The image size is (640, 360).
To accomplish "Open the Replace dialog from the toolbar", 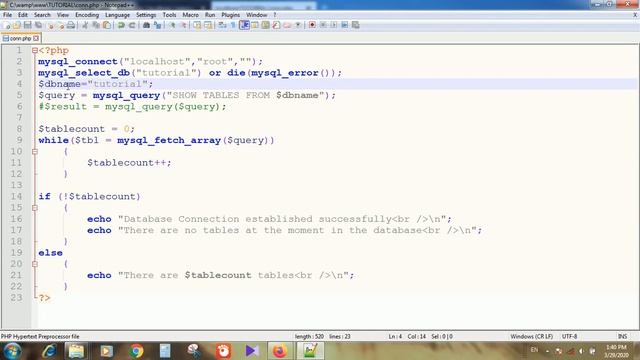I will pyautogui.click(x=157, y=25).
